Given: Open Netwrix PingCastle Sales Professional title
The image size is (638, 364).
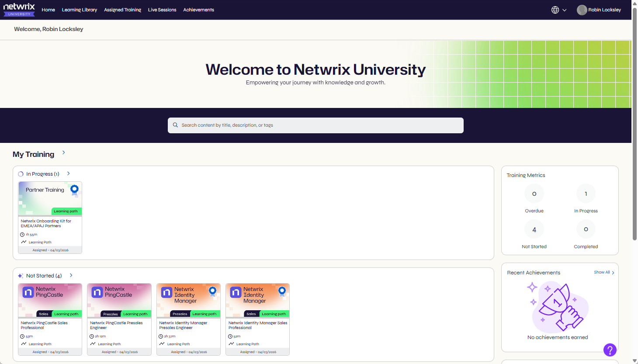Looking at the screenshot, I should [x=44, y=325].
